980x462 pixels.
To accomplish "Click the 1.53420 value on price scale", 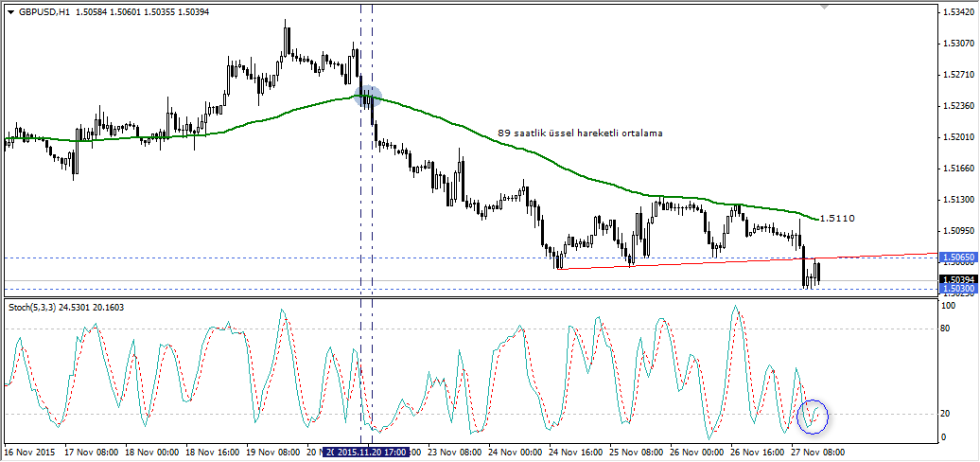I will coord(959,12).
